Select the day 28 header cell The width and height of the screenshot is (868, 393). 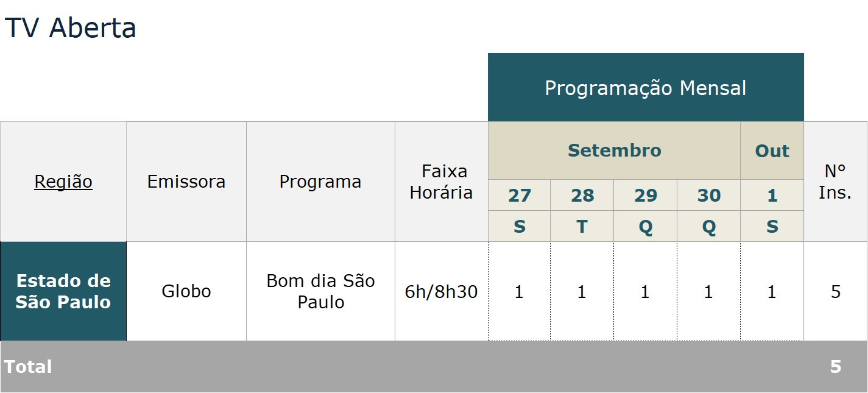pos(582,196)
